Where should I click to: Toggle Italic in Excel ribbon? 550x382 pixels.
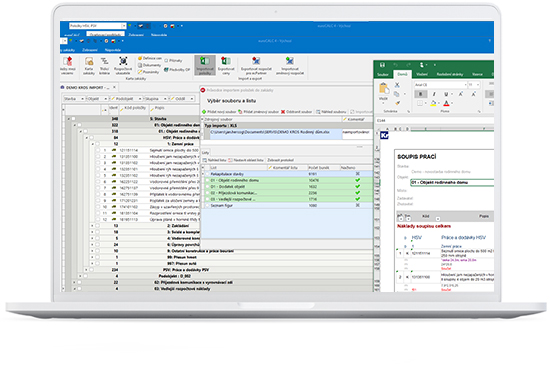pyautogui.click(x=434, y=94)
